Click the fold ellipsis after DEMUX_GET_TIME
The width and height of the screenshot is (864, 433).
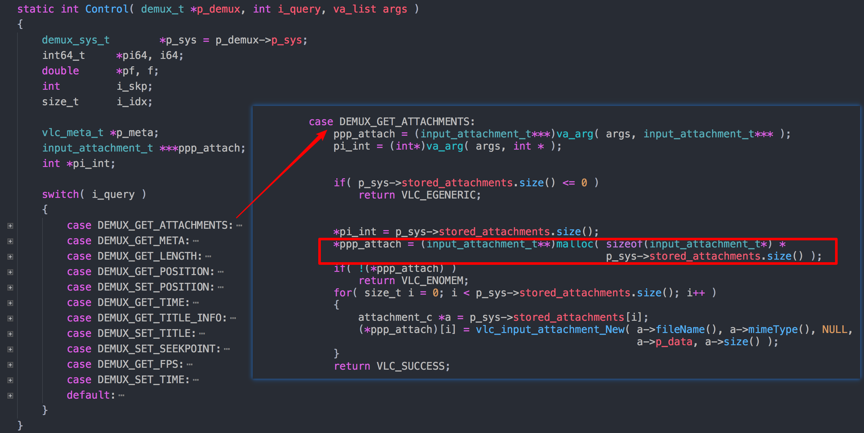point(196,302)
